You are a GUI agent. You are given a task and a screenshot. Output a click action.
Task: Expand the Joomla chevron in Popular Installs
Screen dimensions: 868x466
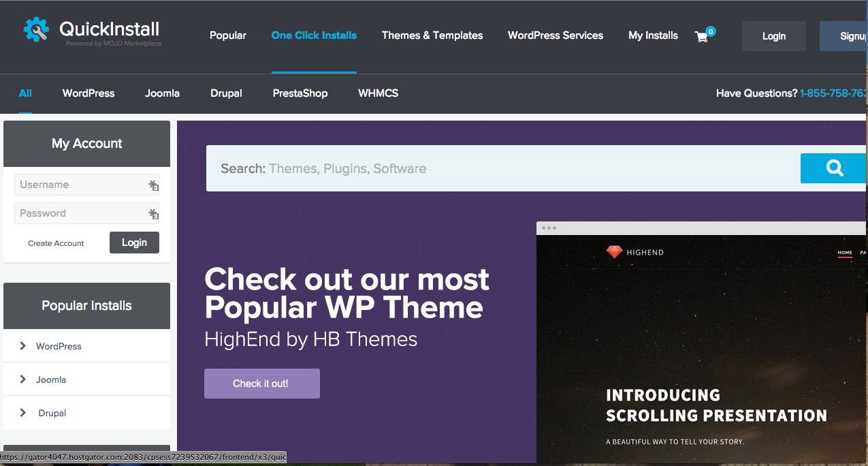[22, 379]
